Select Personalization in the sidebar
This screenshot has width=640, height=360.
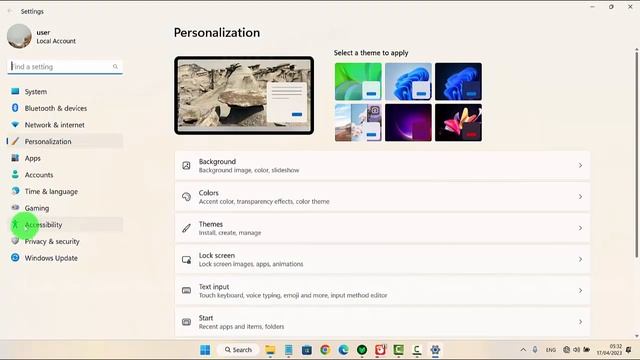[65, 141]
